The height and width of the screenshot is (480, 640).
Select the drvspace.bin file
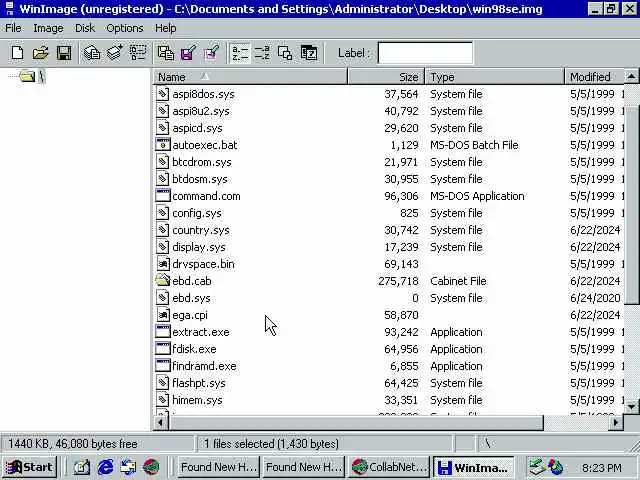[x=203, y=264]
